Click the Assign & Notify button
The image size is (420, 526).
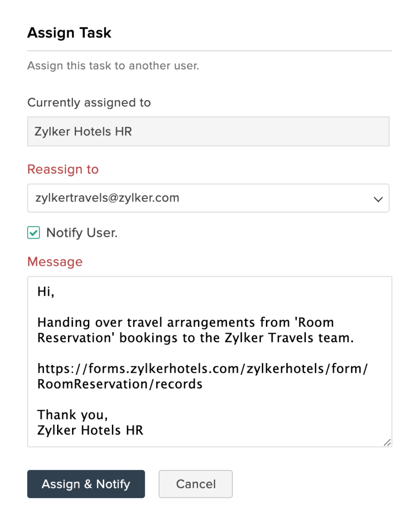coord(86,484)
